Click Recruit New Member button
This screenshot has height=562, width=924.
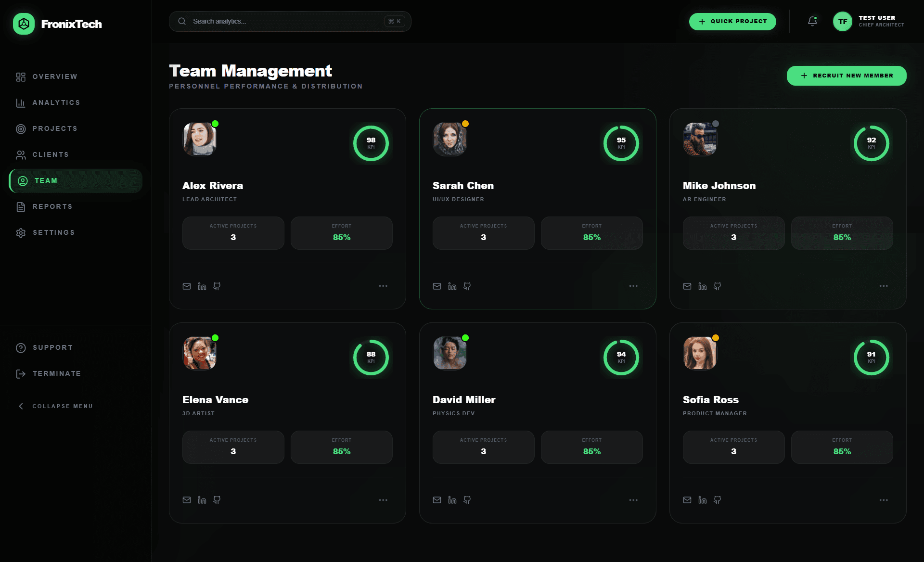(847, 76)
